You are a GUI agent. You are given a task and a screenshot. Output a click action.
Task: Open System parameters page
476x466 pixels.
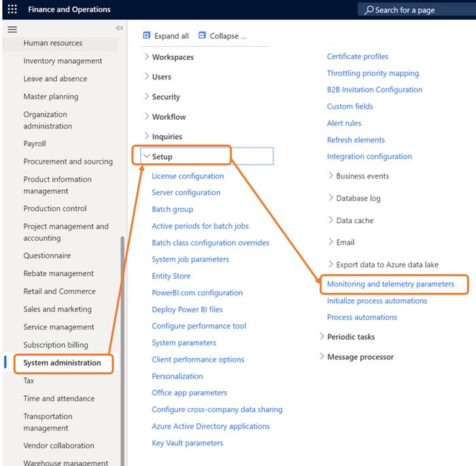184,343
